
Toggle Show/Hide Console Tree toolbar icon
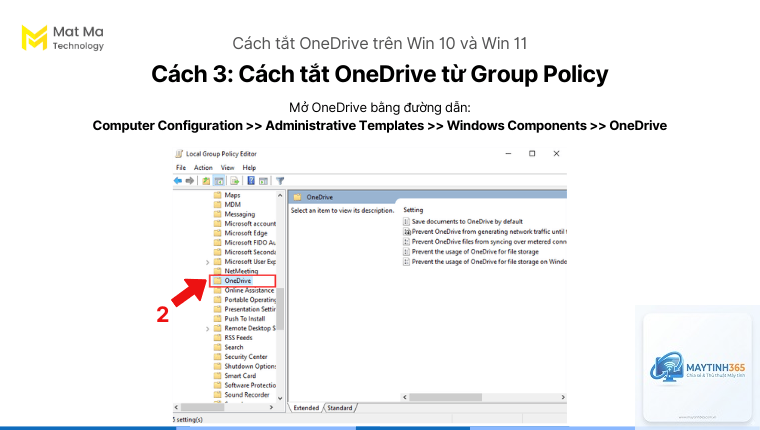click(x=219, y=181)
